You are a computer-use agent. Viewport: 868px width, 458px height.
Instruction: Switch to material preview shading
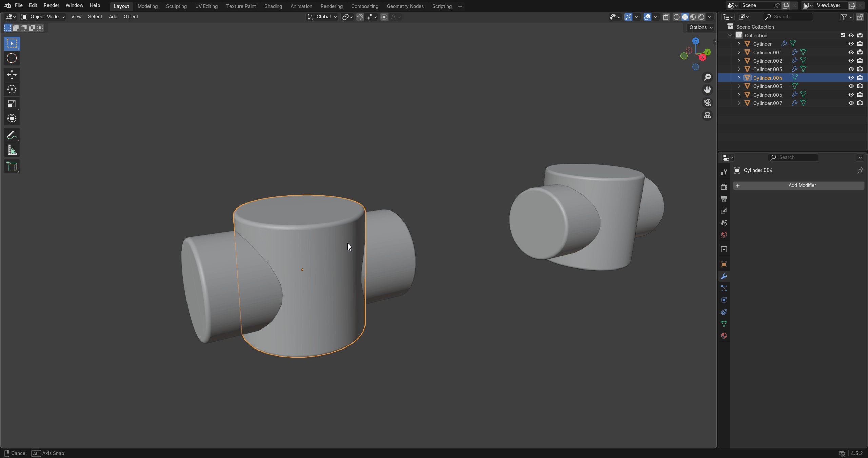click(x=693, y=17)
